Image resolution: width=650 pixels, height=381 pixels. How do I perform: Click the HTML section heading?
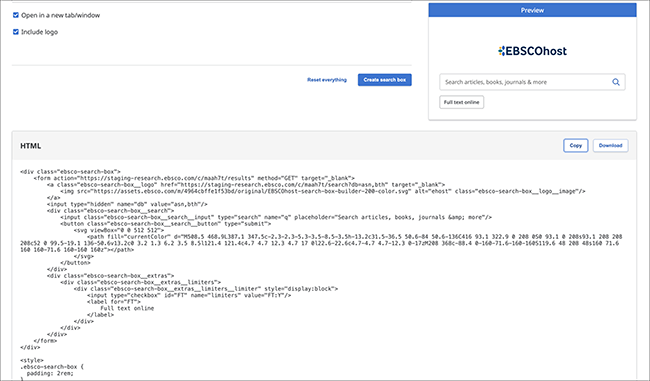point(31,146)
